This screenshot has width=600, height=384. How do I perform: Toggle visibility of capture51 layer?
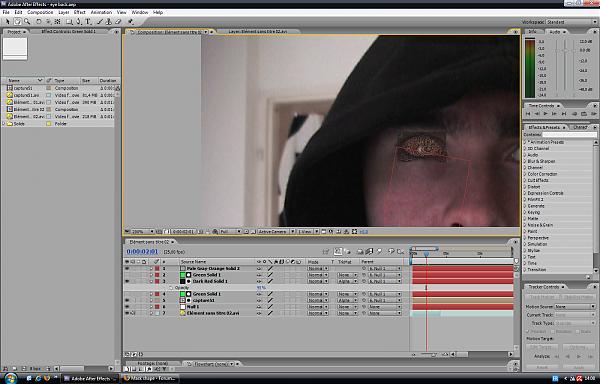(x=127, y=300)
